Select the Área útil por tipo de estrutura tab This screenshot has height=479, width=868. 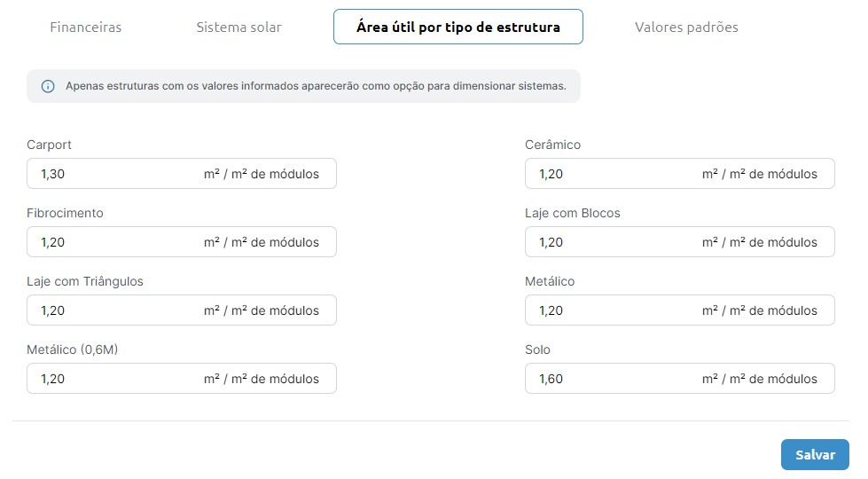457,27
